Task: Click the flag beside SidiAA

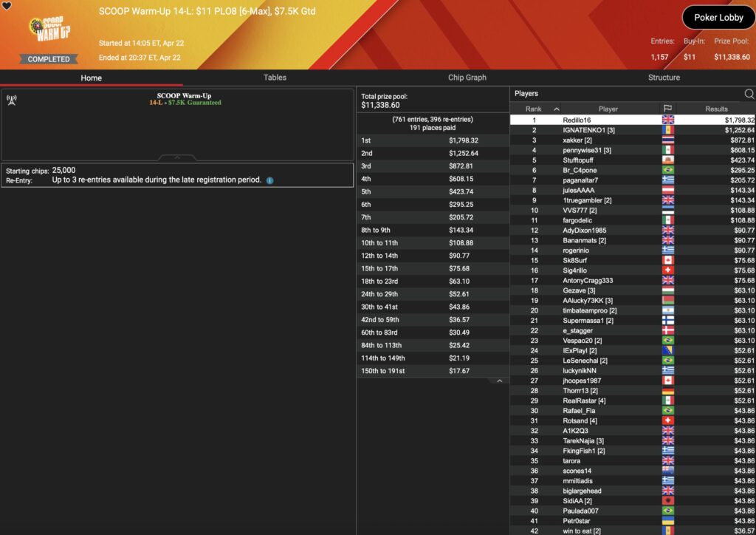Action: (x=667, y=501)
